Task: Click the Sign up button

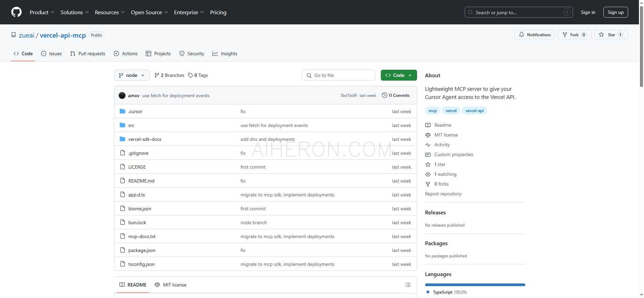Action: click(x=616, y=12)
